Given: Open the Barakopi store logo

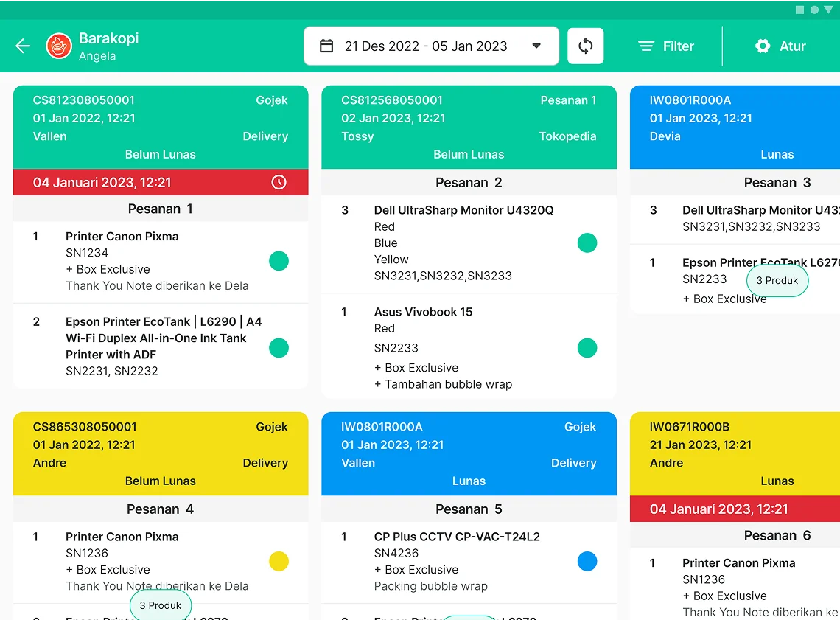Looking at the screenshot, I should [x=59, y=46].
